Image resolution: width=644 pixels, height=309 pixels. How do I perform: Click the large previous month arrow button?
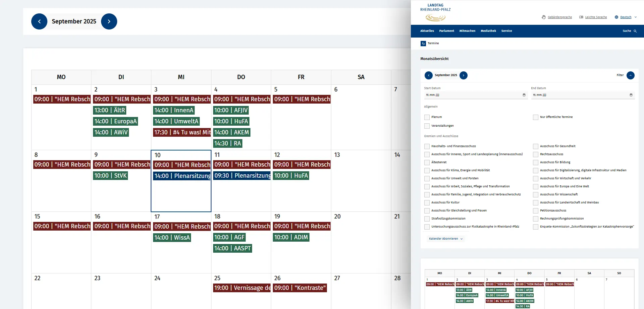[x=39, y=21]
